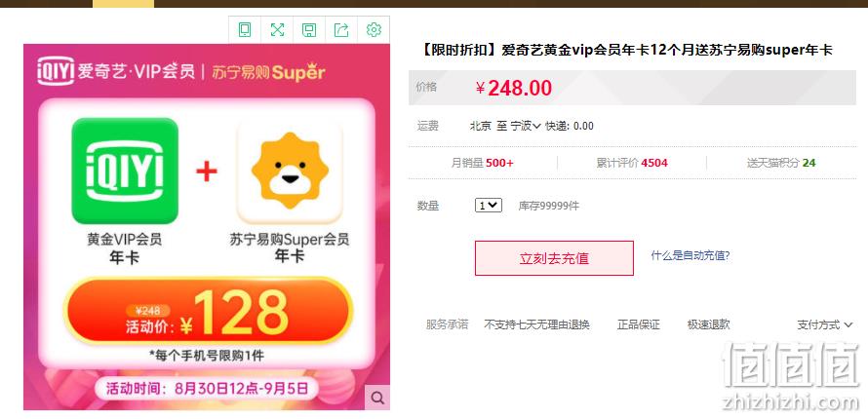Click the 立刻去充值 recharge button
Screen dimensions: 868x419
tap(554, 258)
